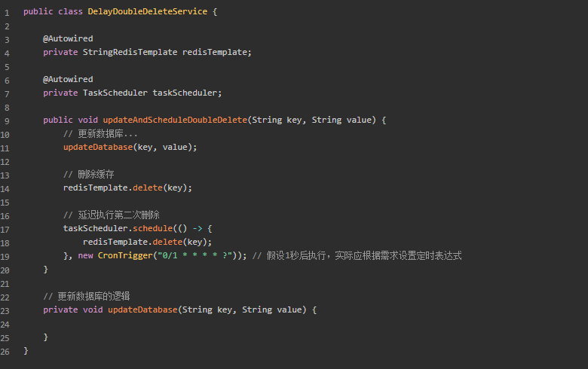Click line number 1 in the gutter

coord(7,13)
